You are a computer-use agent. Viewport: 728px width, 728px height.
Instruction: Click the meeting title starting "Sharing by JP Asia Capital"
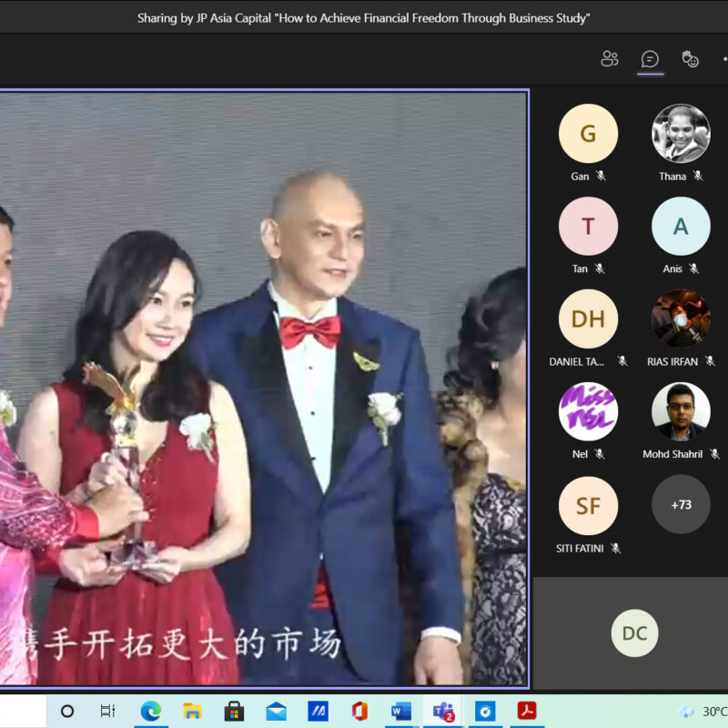pos(363,18)
